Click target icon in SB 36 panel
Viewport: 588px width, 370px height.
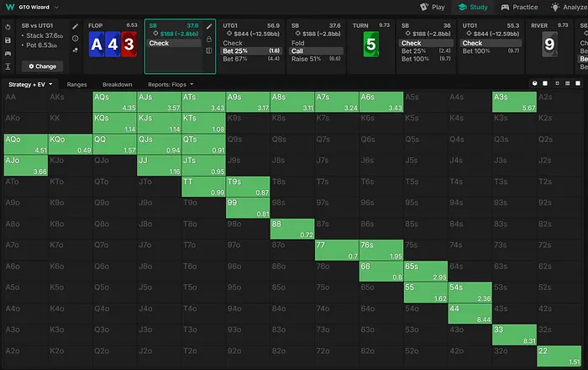[408, 34]
